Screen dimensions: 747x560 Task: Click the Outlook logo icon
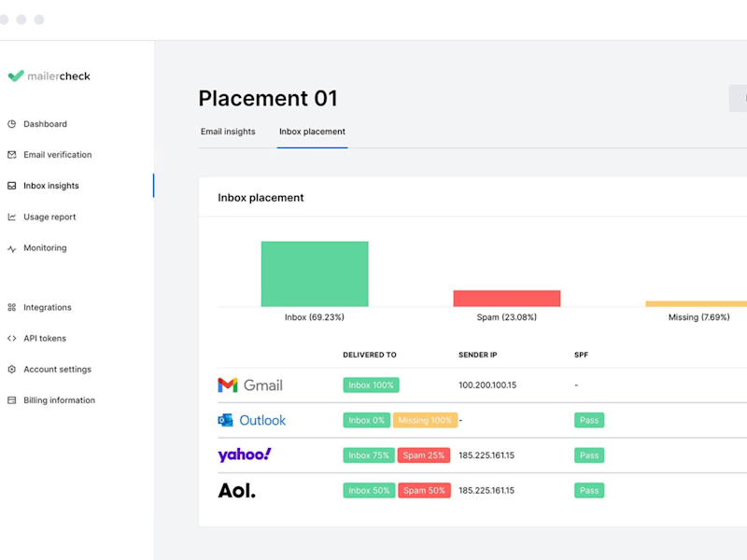[225, 420]
